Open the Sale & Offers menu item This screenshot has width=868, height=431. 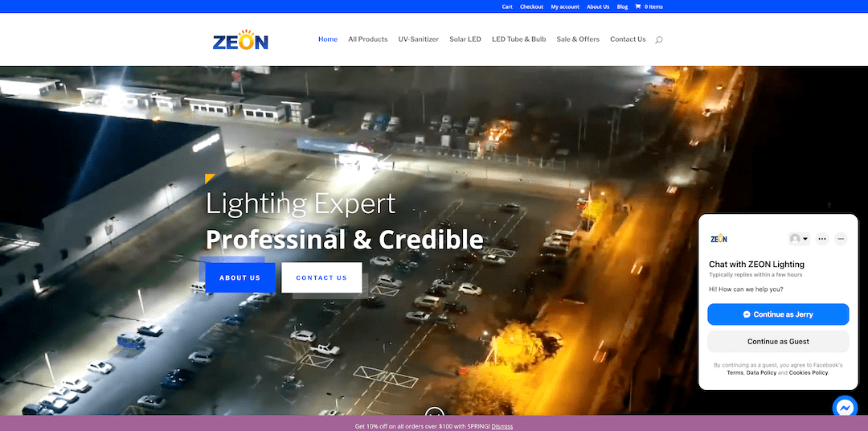[x=578, y=39]
